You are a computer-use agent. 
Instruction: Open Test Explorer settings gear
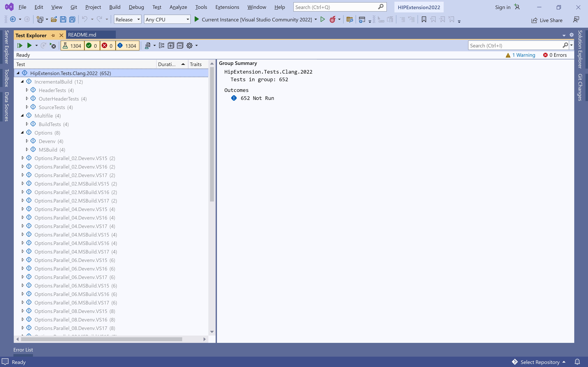[189, 46]
